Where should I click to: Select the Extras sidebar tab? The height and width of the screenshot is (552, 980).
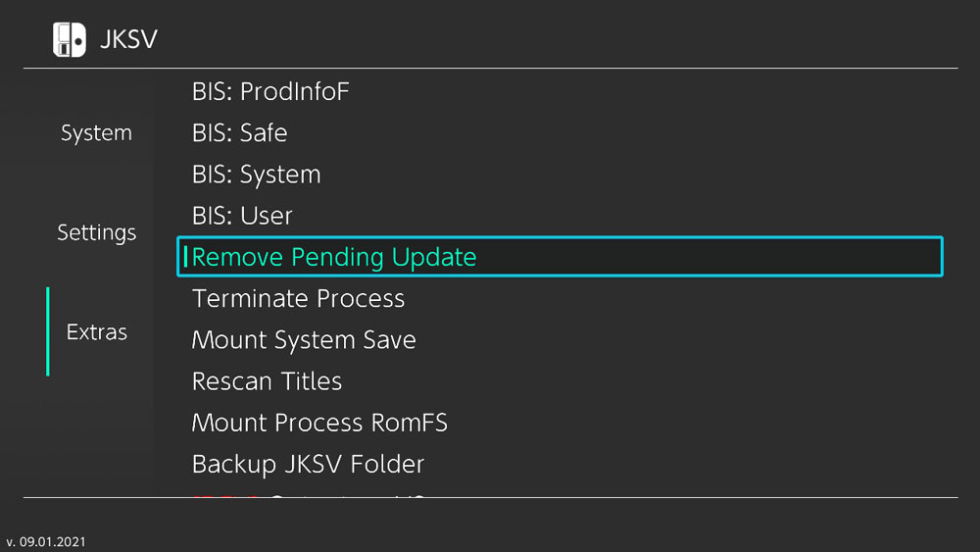(x=96, y=332)
